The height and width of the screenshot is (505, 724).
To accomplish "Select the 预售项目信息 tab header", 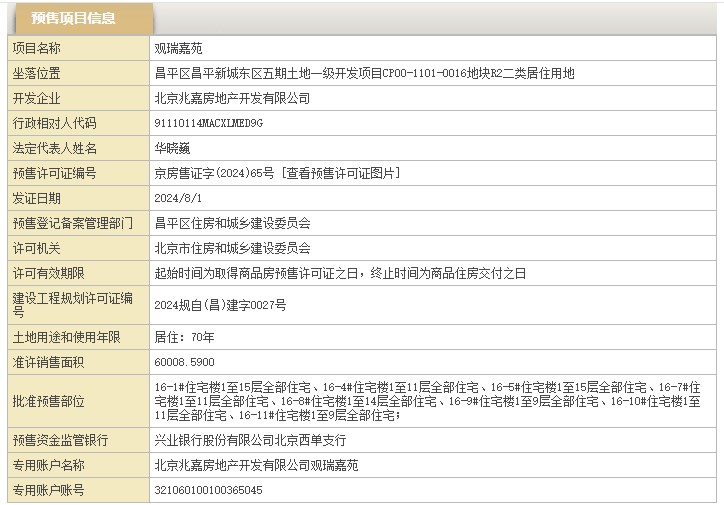I will (82, 18).
